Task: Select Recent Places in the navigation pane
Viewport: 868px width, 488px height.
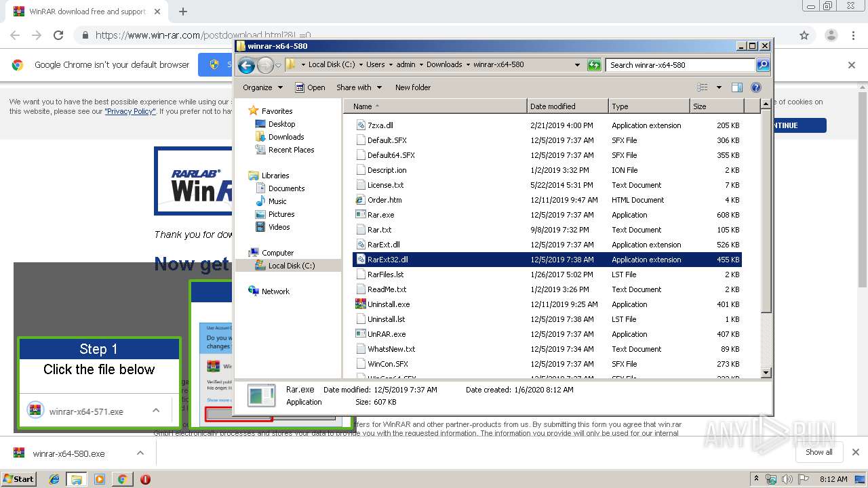Action: pos(284,150)
